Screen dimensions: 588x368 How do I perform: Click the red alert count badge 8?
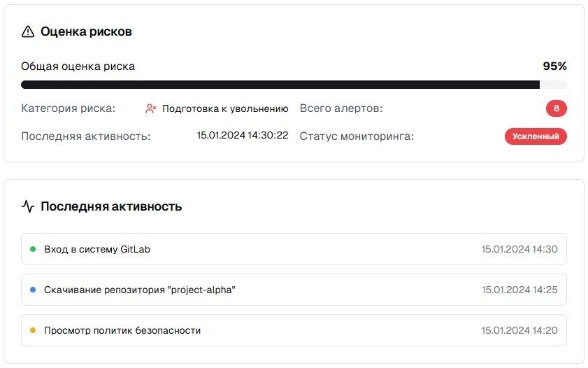pyautogui.click(x=556, y=108)
